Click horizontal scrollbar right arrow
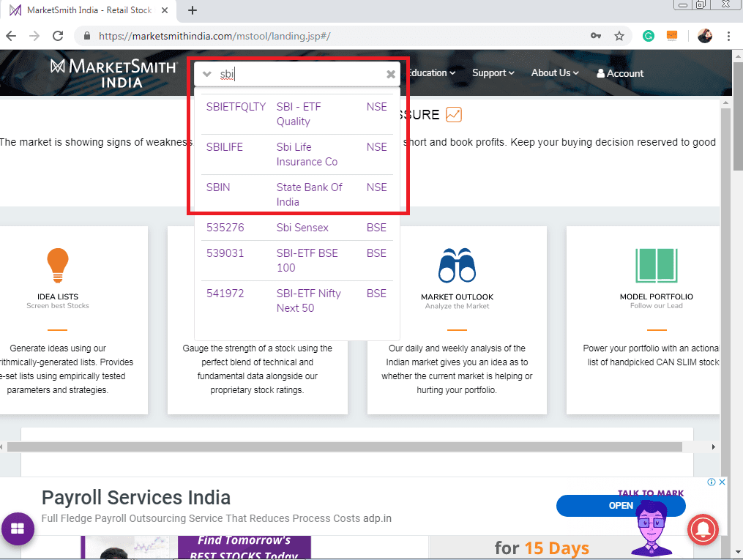 pos(714,447)
